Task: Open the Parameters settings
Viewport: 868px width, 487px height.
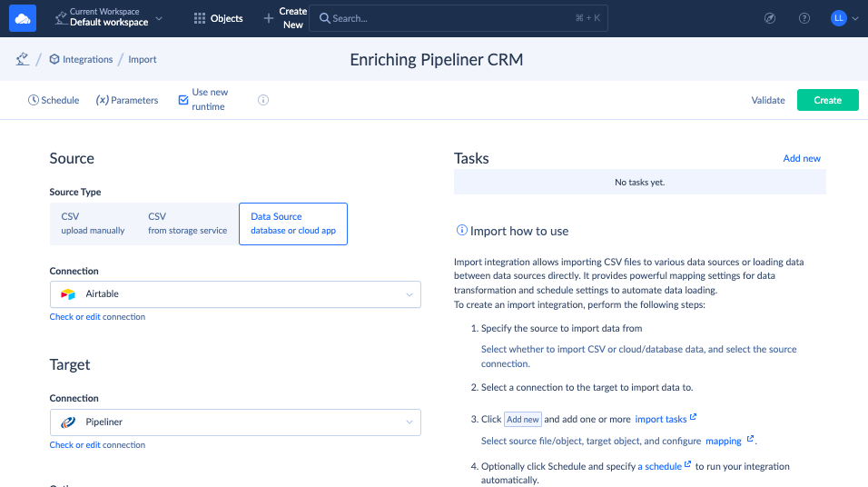Action: pyautogui.click(x=127, y=100)
